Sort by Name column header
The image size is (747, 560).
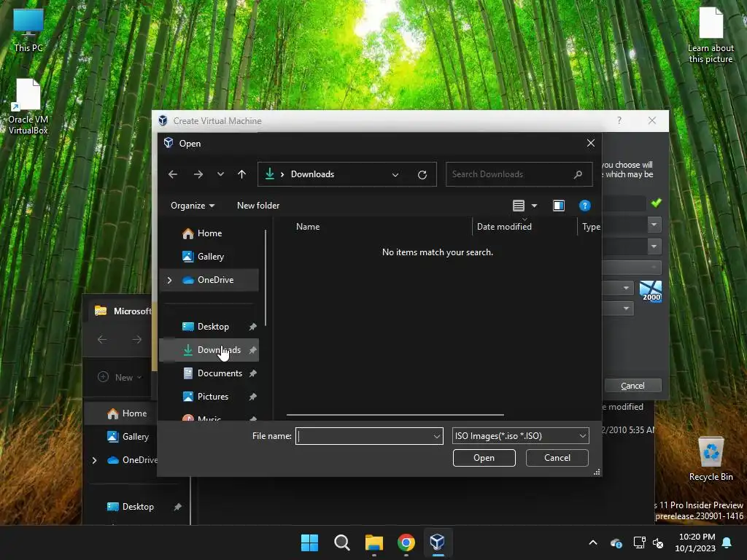(308, 227)
